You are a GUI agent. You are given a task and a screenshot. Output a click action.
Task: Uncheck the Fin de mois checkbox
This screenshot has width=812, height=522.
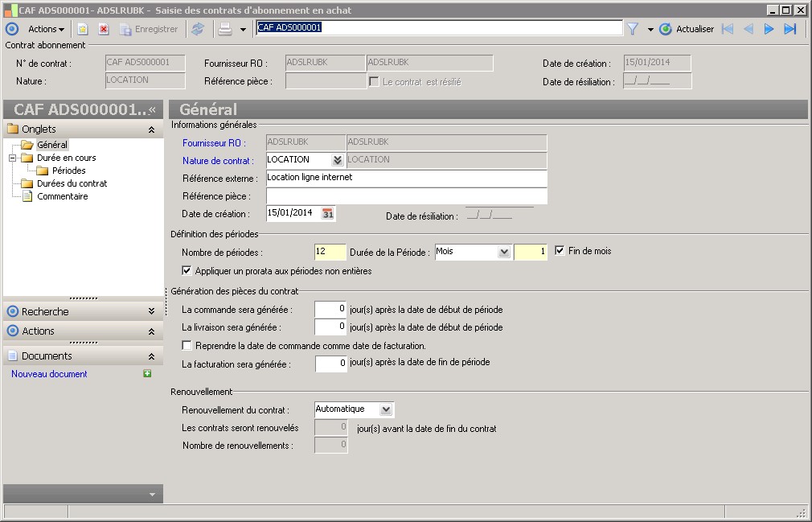tap(560, 251)
